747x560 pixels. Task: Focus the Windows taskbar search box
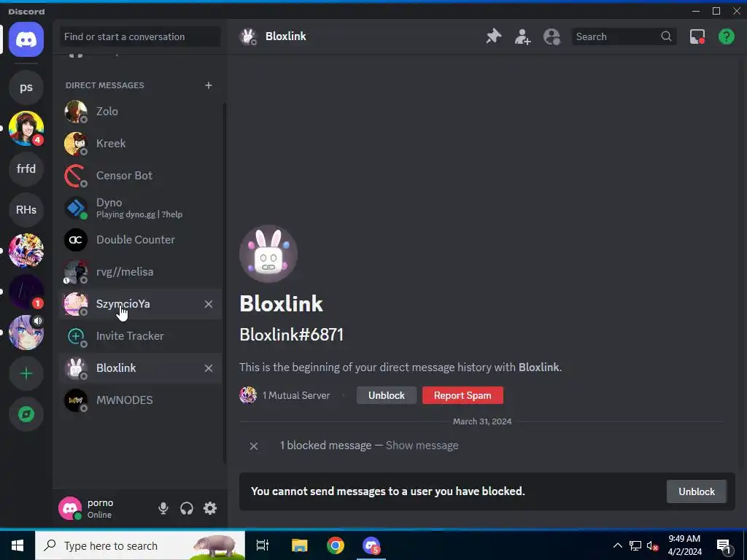click(140, 545)
